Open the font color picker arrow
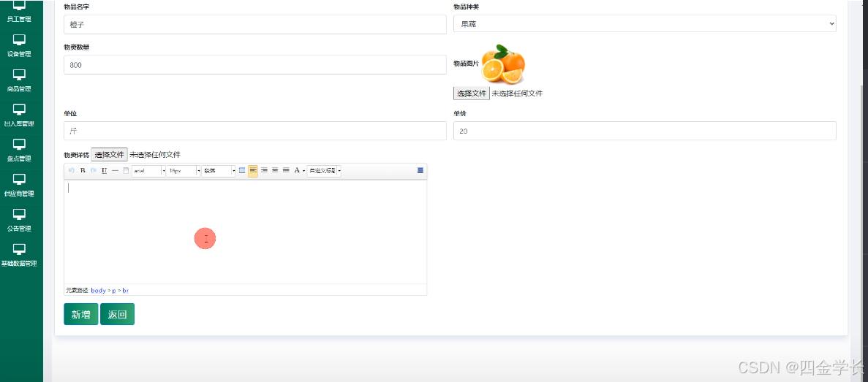Viewport: 868px width, 382px height. [304, 171]
